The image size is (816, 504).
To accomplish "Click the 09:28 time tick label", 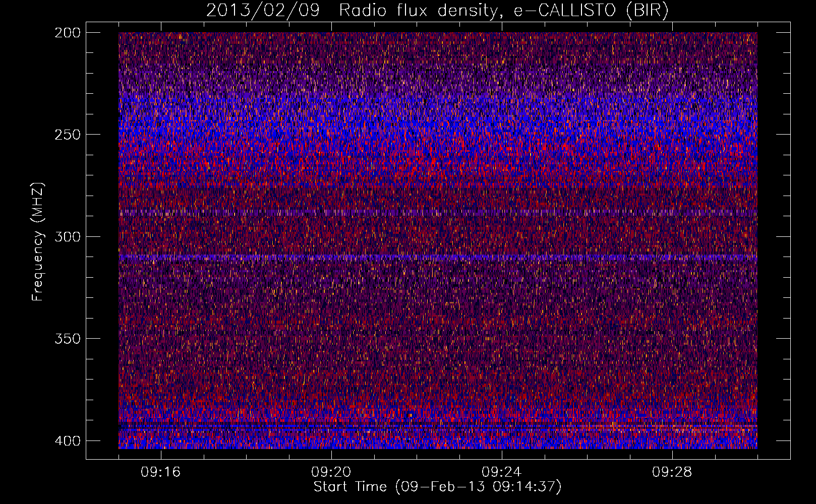I will (672, 472).
